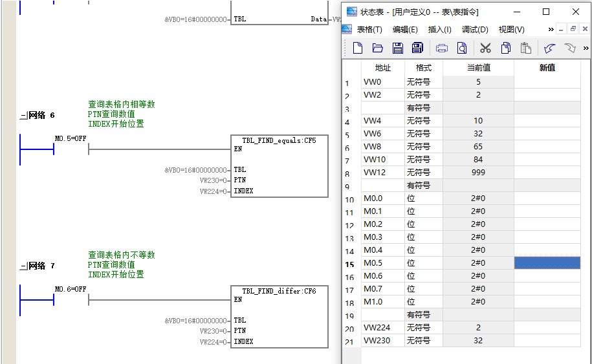
Task: Select the TBL_FIND_equals:CF5 instruction box title
Action: pyautogui.click(x=279, y=141)
